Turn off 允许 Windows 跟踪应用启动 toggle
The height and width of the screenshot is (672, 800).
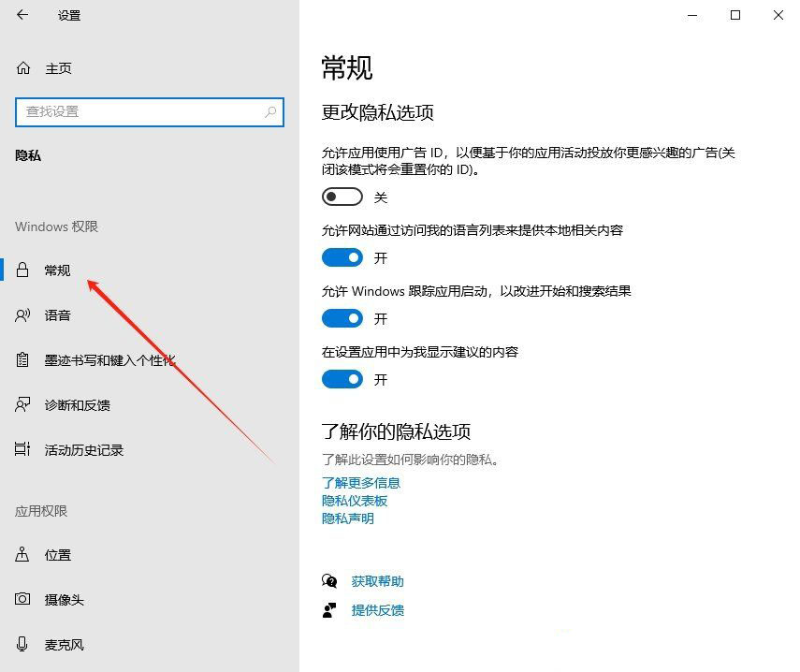(x=342, y=318)
